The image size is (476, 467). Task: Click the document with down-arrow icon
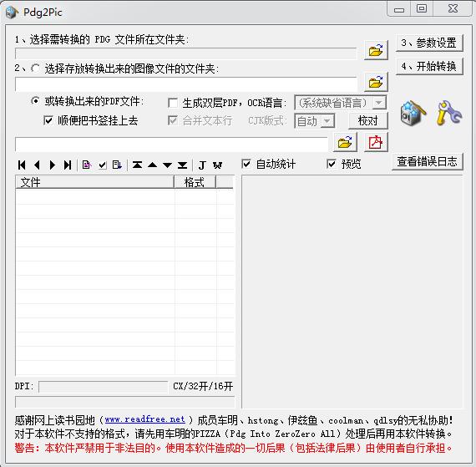coord(117,165)
